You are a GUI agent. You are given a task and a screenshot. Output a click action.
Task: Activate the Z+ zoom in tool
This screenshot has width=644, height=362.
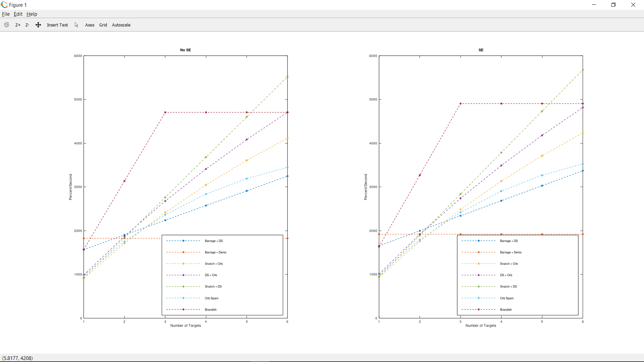point(18,25)
